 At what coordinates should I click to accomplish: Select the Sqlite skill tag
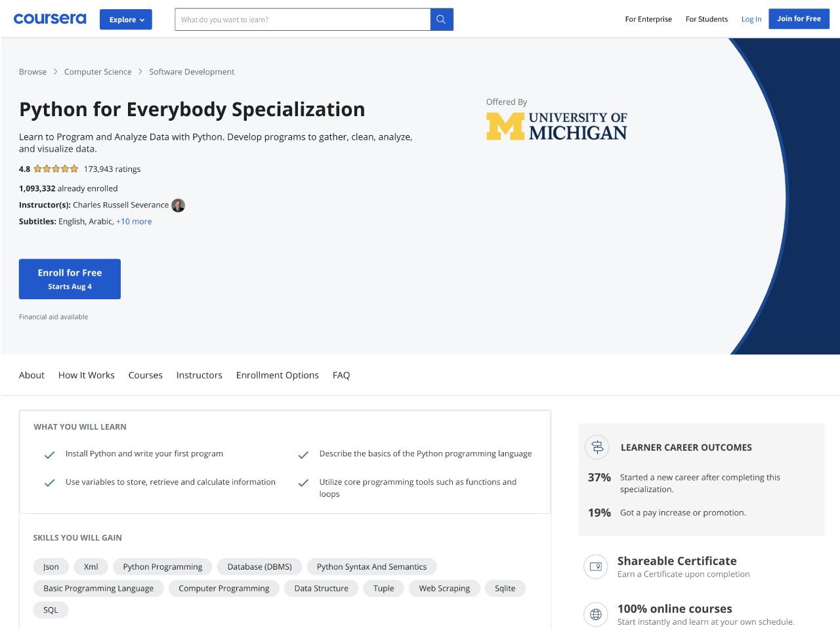click(x=505, y=589)
